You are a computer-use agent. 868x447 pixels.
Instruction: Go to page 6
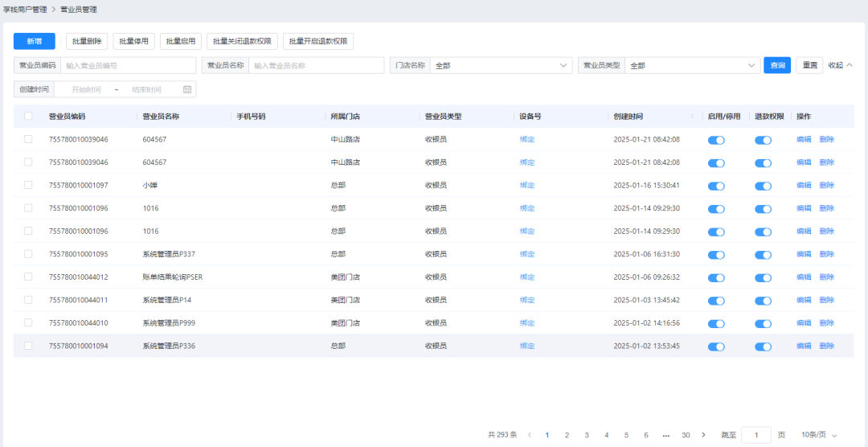(646, 435)
